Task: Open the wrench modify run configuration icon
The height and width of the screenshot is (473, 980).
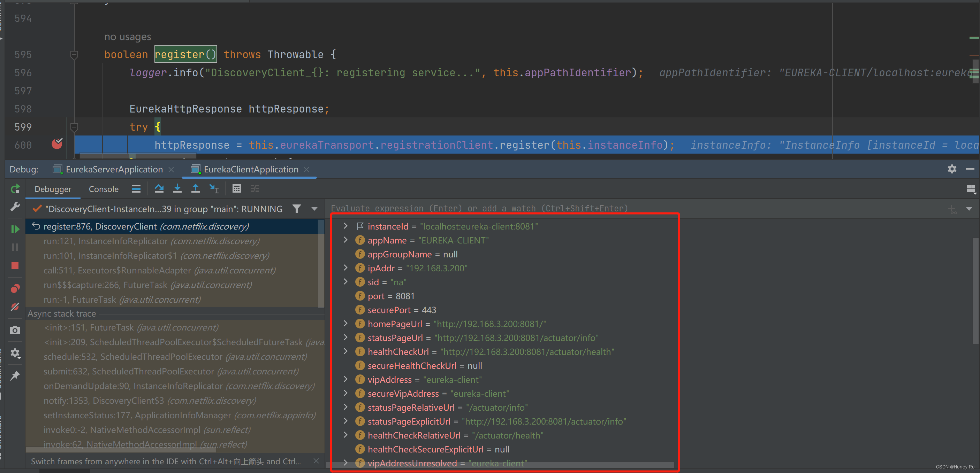Action: pos(15,207)
